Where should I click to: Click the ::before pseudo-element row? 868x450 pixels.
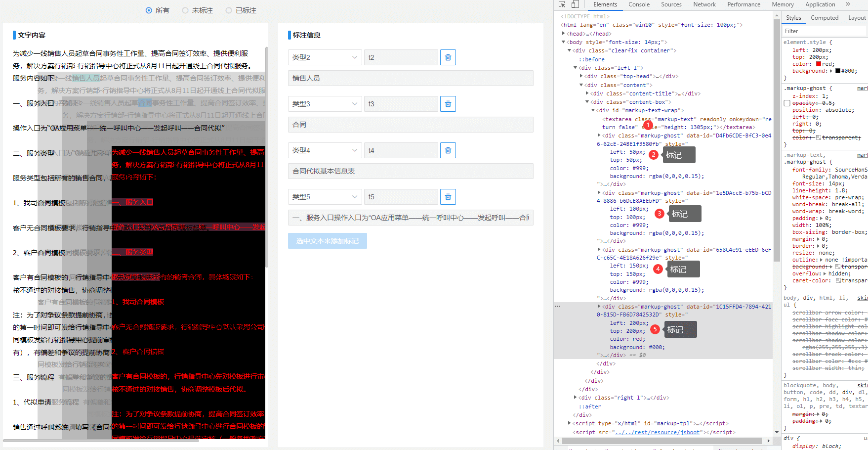(591, 59)
